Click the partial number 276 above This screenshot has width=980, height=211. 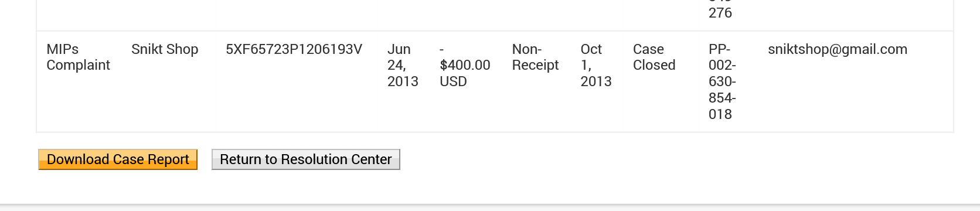720,13
